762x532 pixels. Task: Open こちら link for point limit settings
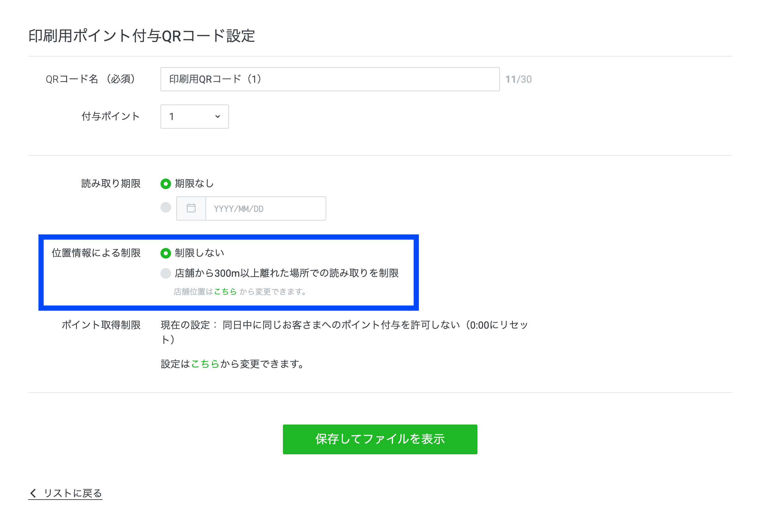pos(205,364)
